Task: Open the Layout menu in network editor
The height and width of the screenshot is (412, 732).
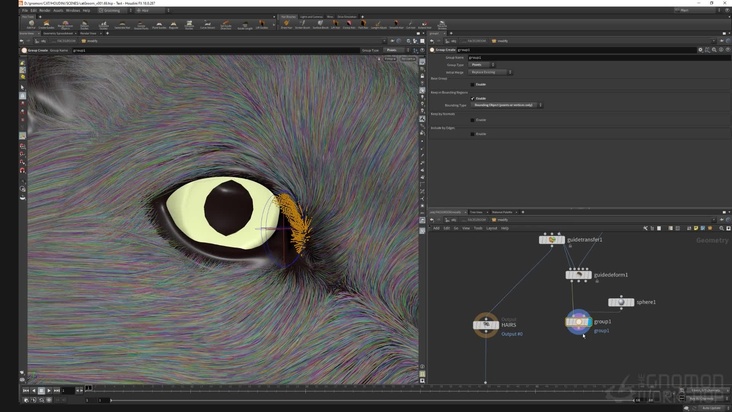Action: (491, 228)
